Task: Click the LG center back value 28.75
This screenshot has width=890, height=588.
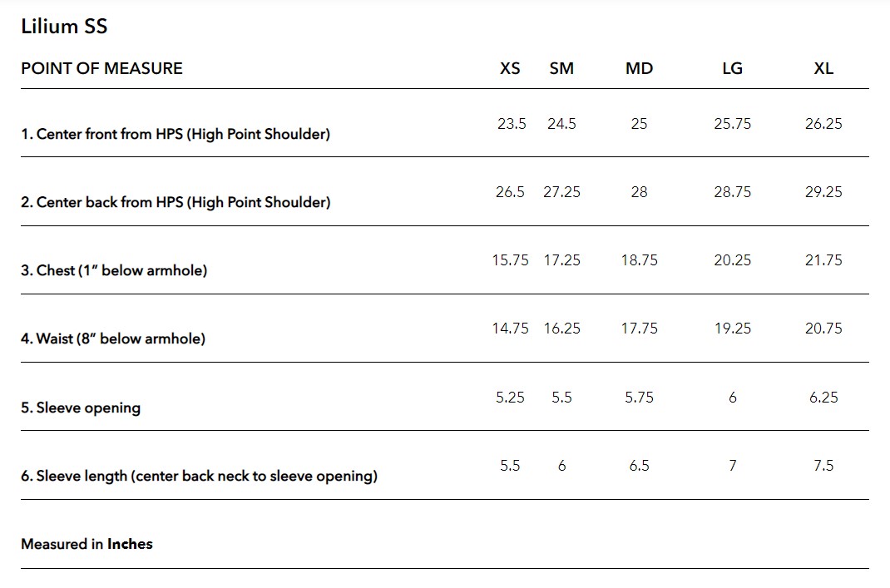Action: tap(732, 192)
